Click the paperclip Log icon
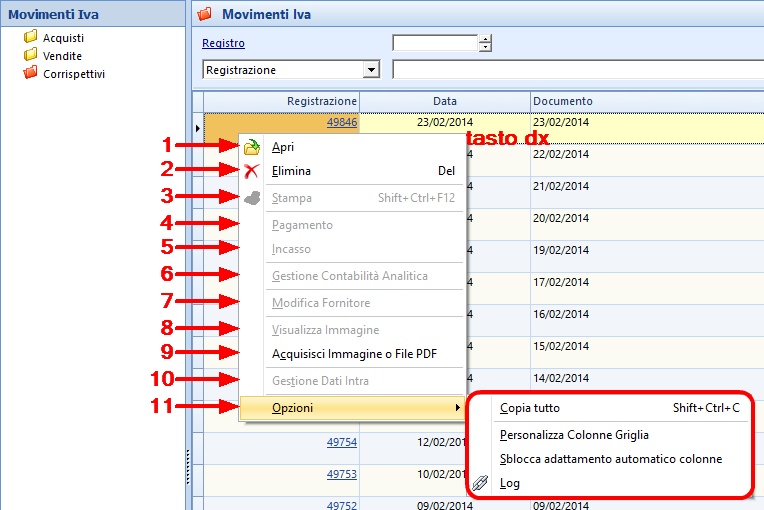The height and width of the screenshot is (510, 764). (480, 483)
